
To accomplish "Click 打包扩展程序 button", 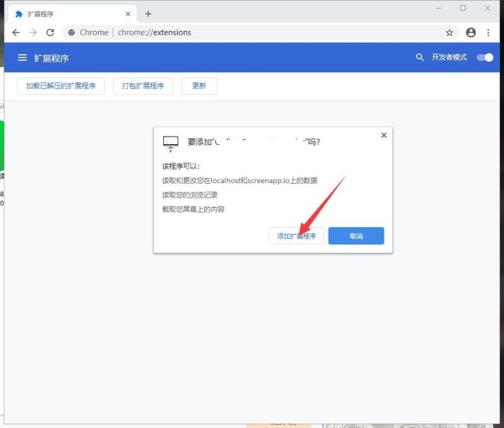I will coord(142,86).
